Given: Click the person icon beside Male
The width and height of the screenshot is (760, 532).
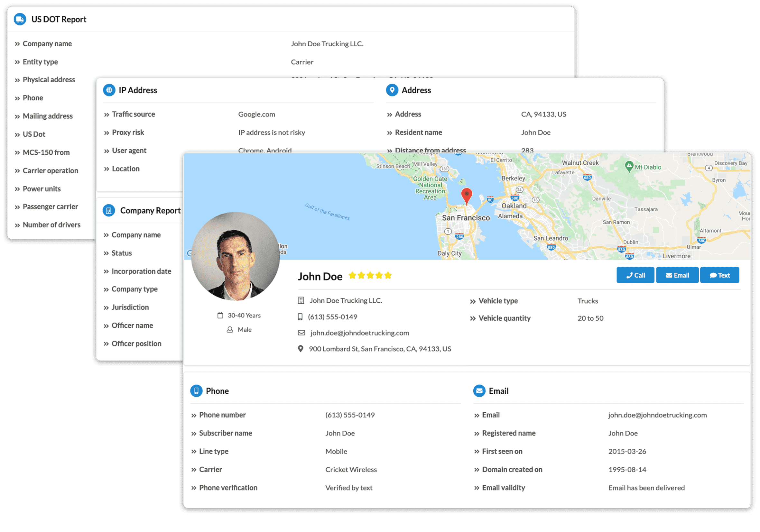Looking at the screenshot, I should 230,329.
